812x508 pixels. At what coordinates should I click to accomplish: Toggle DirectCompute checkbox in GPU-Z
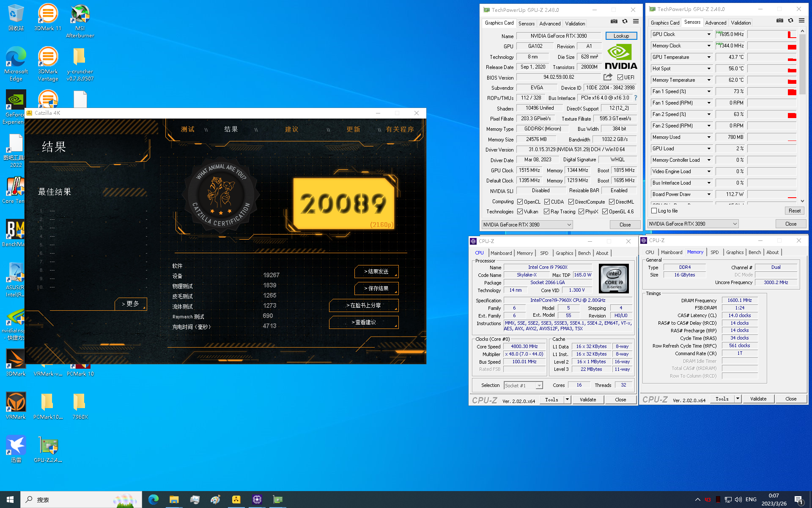click(571, 202)
